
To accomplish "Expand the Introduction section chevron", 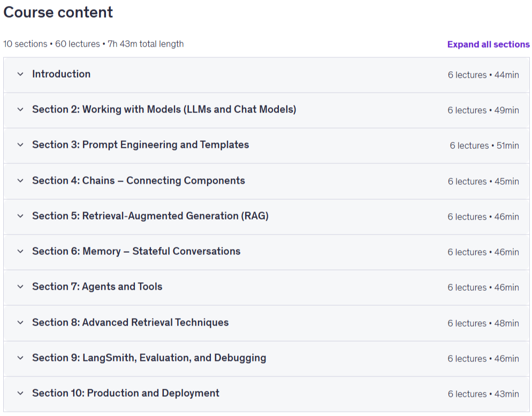I will (20, 74).
